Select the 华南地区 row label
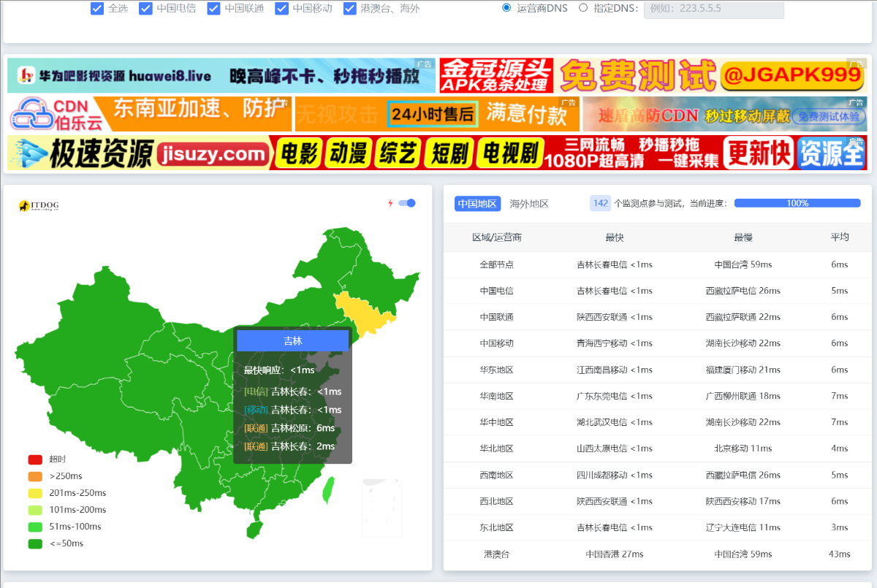 [x=497, y=396]
